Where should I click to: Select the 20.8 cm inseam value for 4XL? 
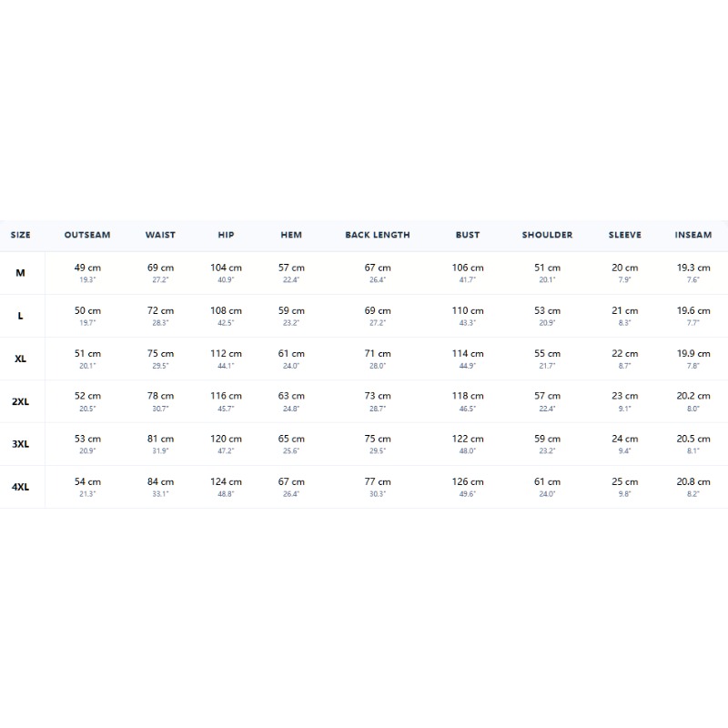(693, 482)
